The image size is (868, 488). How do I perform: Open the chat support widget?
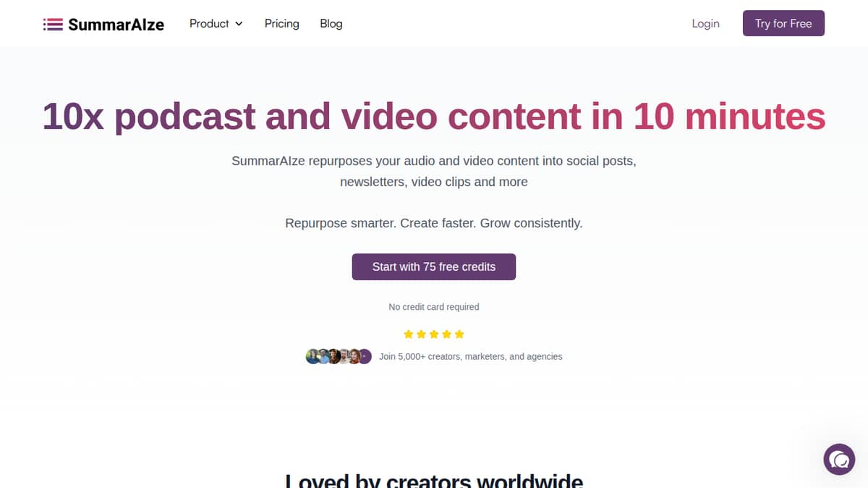(x=839, y=459)
